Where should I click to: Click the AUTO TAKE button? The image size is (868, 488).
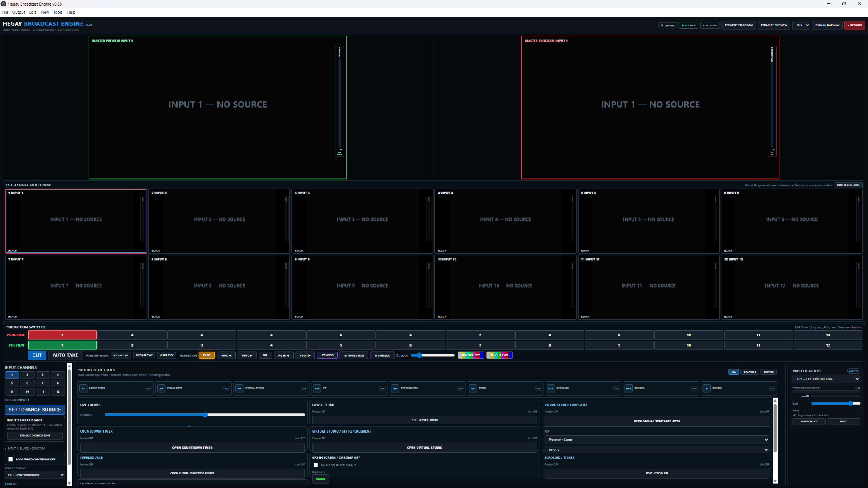(x=66, y=355)
